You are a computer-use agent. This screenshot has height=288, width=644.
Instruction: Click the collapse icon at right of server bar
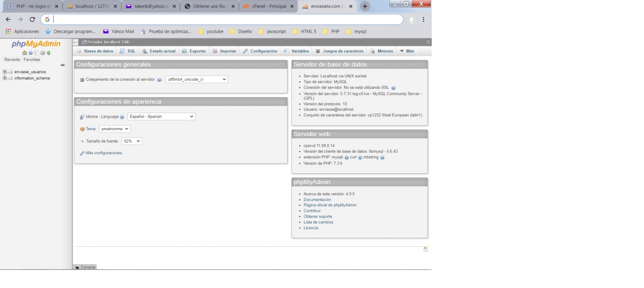pyautogui.click(x=428, y=42)
